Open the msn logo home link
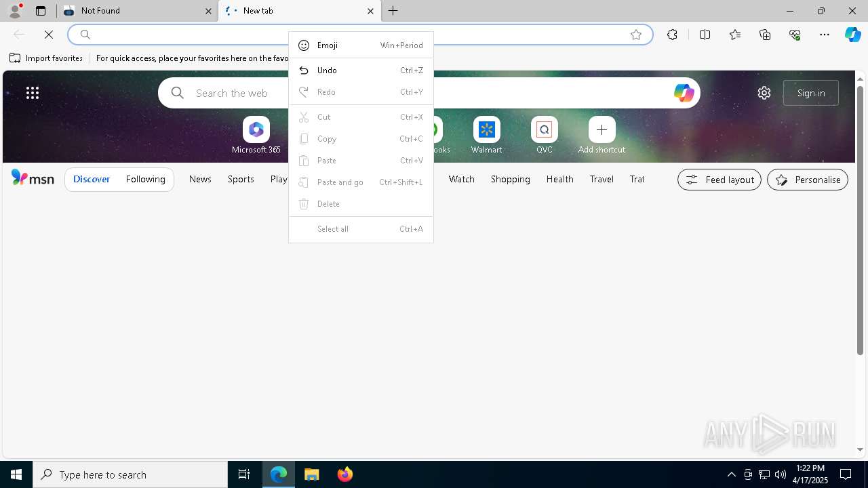Image resolution: width=868 pixels, height=488 pixels. [33, 179]
